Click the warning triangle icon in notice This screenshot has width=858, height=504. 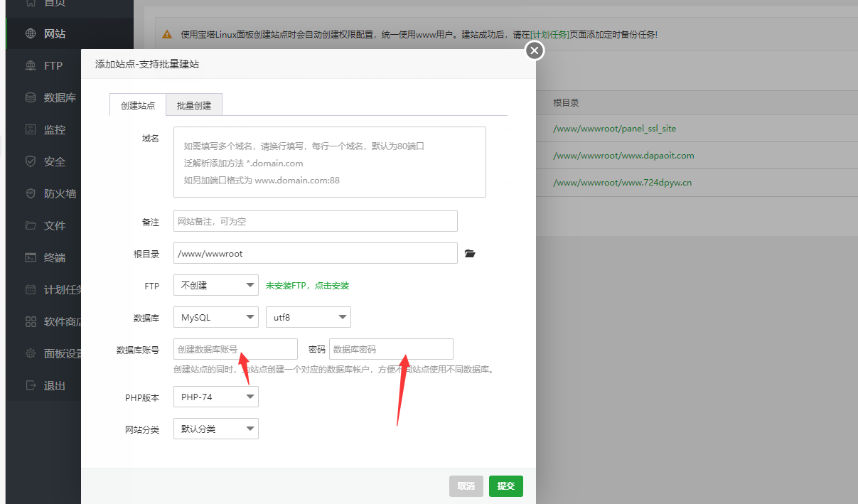click(167, 34)
